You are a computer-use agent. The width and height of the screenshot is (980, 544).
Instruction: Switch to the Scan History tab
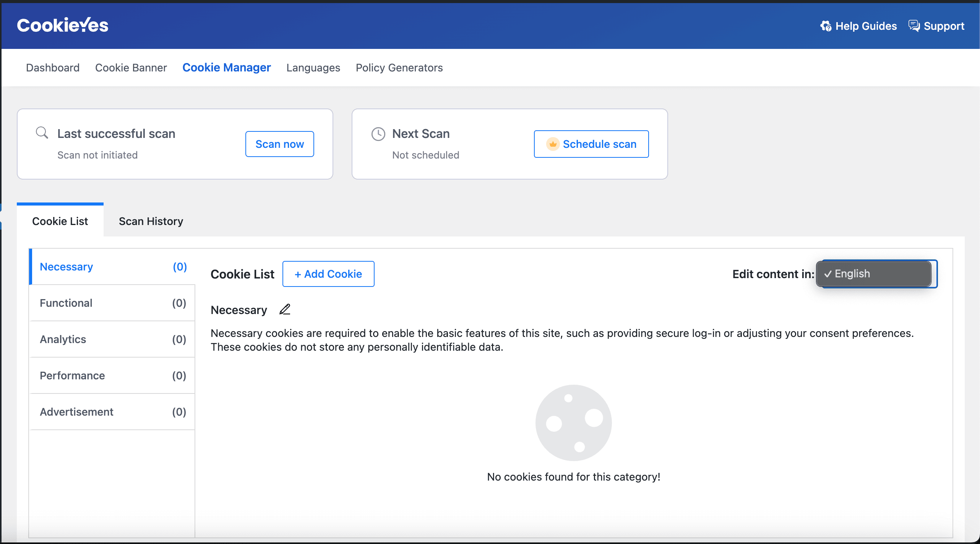point(151,221)
